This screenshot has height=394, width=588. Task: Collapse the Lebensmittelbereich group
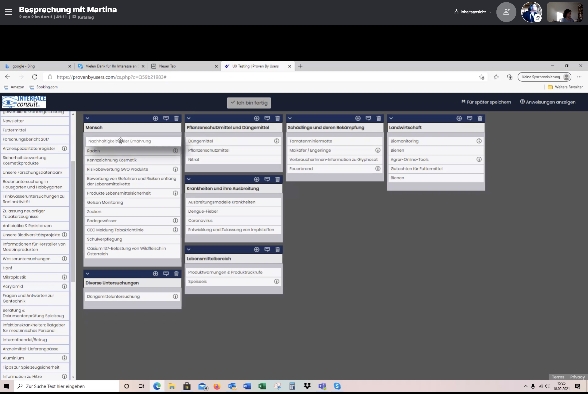point(189,249)
